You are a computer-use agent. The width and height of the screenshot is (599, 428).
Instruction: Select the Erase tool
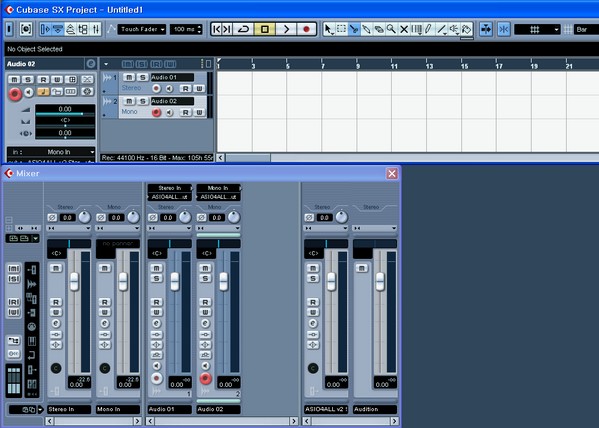click(x=379, y=29)
